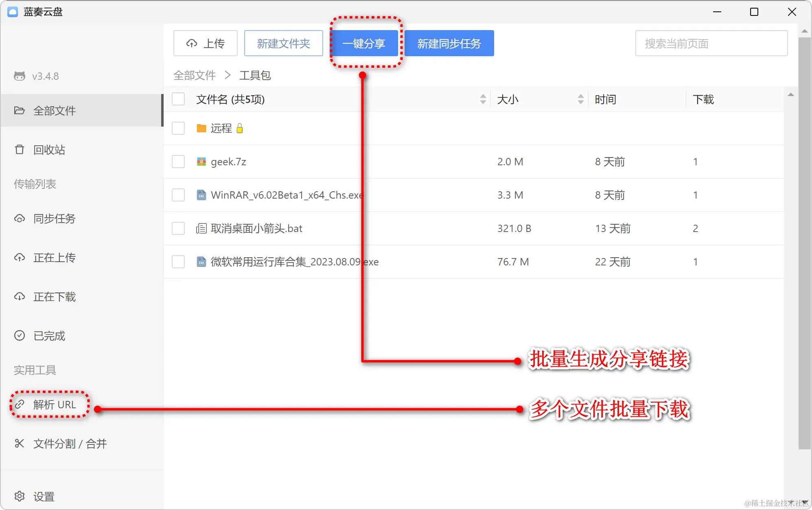This screenshot has width=812, height=510.
Task: Click the cat icon beside version v3.4.8
Action: click(20, 76)
